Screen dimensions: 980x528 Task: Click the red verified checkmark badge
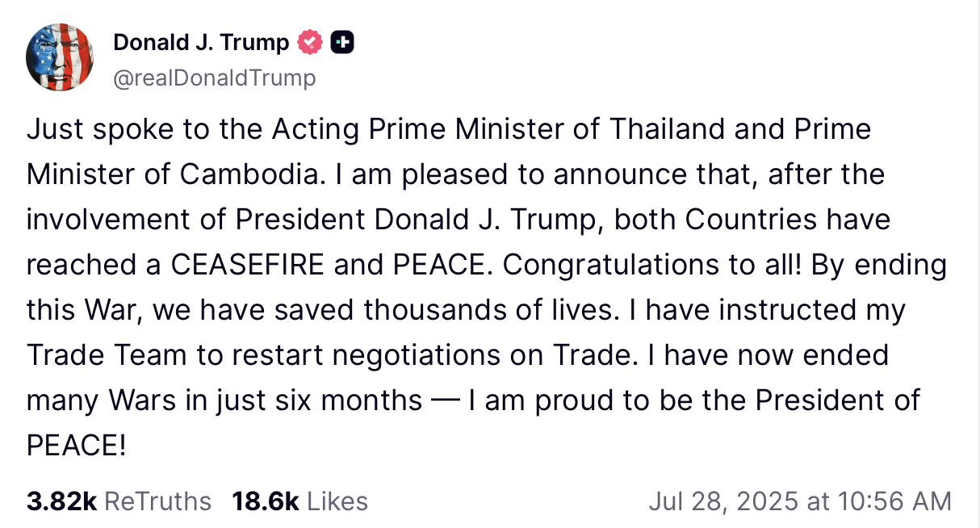pos(310,42)
